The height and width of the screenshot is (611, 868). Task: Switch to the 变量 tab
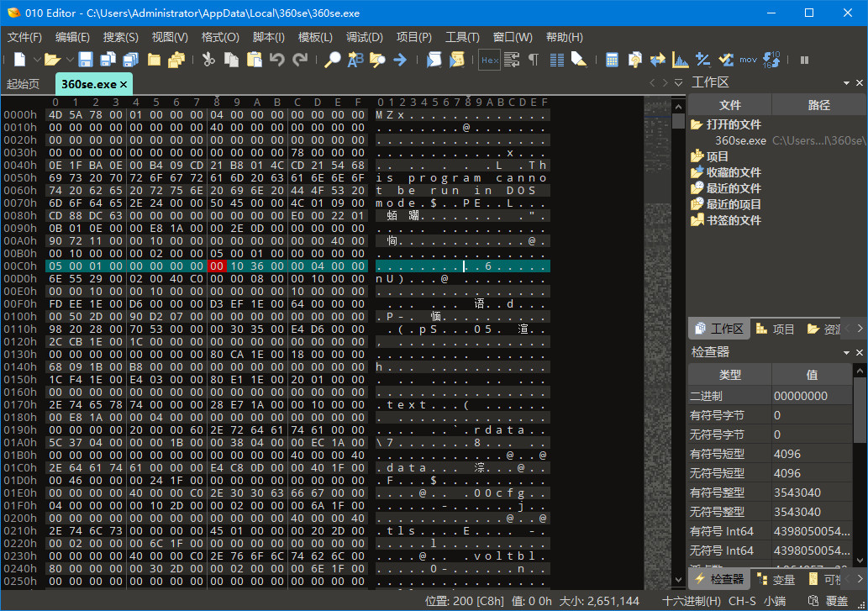(776, 579)
